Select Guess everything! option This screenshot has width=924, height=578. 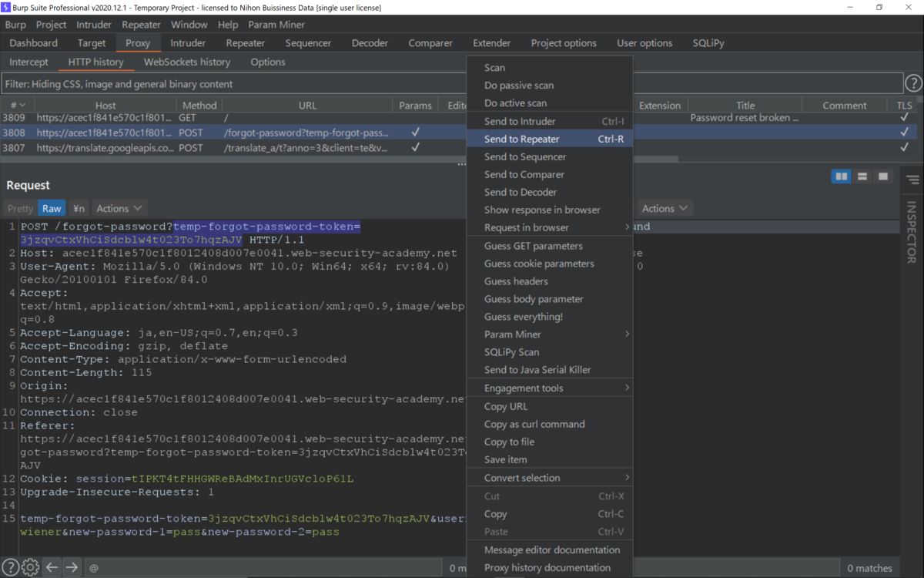click(x=550, y=316)
